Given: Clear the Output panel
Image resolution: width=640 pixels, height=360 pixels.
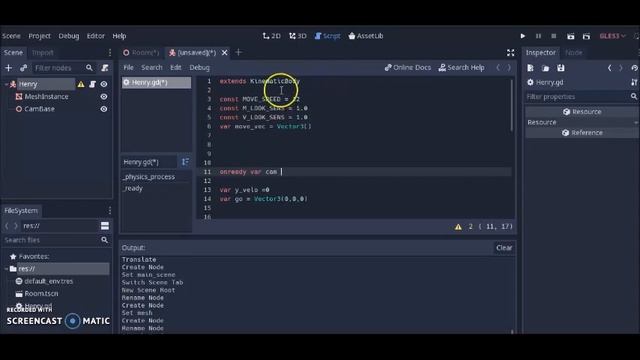Looking at the screenshot, I should (504, 248).
